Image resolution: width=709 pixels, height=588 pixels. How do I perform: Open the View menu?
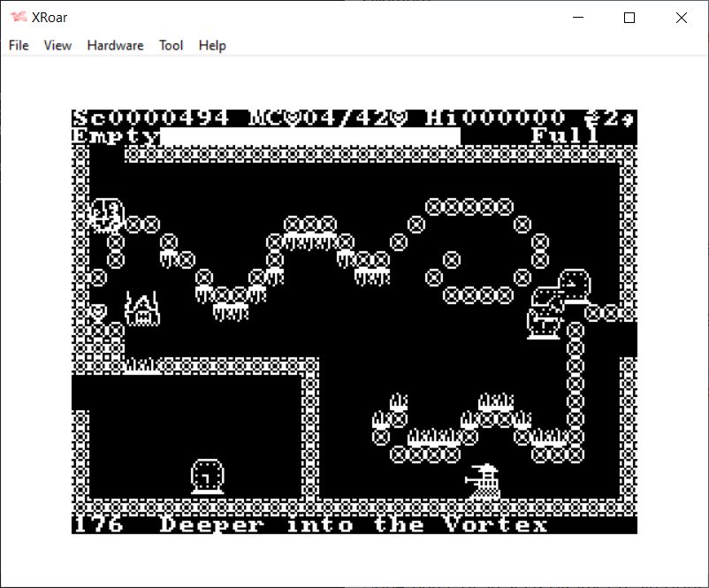[57, 45]
